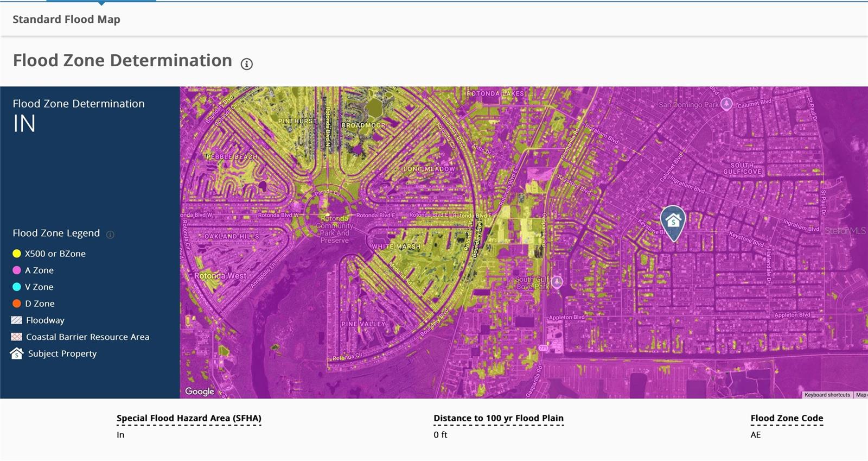This screenshot has height=461, width=868.
Task: Click the cyan V Zone swatch
Action: 17,287
